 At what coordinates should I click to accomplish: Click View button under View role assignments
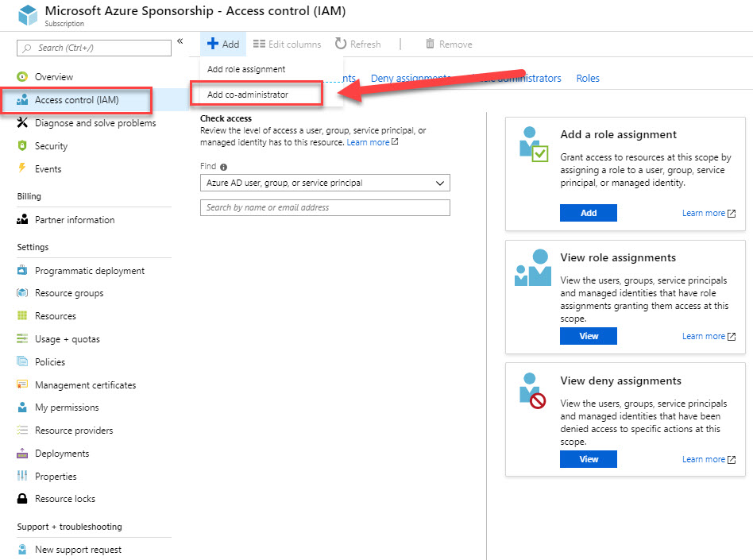click(x=589, y=336)
